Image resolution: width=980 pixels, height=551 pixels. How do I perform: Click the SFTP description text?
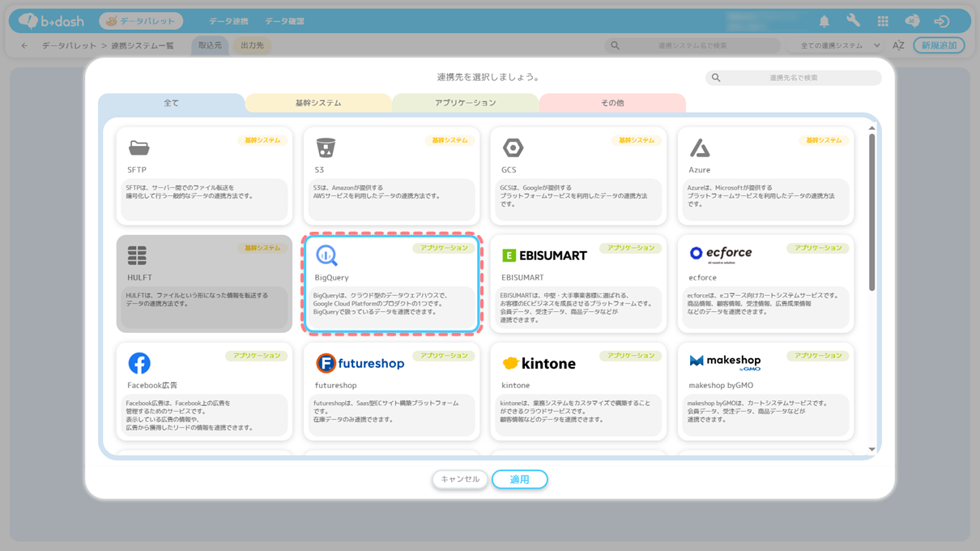pyautogui.click(x=190, y=192)
